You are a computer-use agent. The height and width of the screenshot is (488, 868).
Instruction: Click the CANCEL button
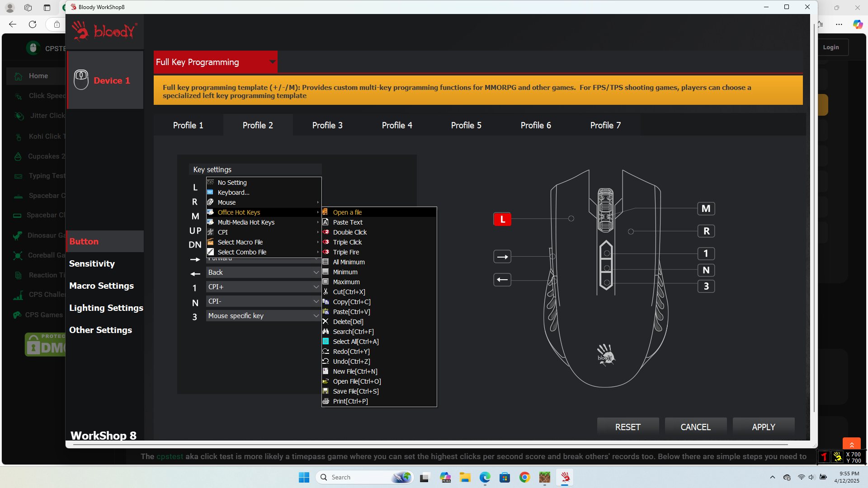pyautogui.click(x=696, y=427)
